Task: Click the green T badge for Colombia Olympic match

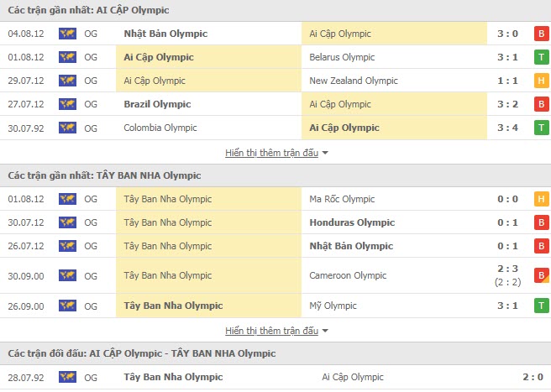Action: 541,128
